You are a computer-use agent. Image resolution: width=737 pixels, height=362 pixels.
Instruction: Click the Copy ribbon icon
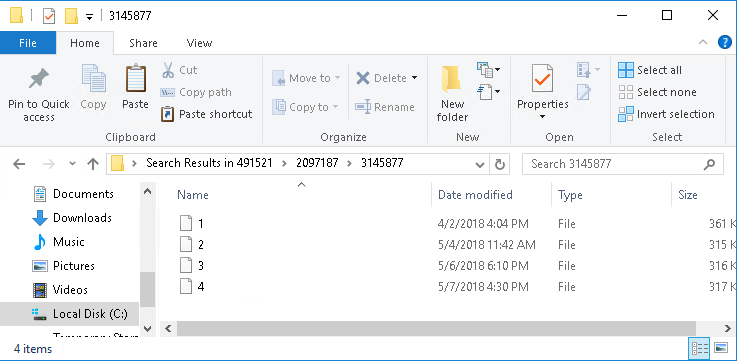[94, 78]
